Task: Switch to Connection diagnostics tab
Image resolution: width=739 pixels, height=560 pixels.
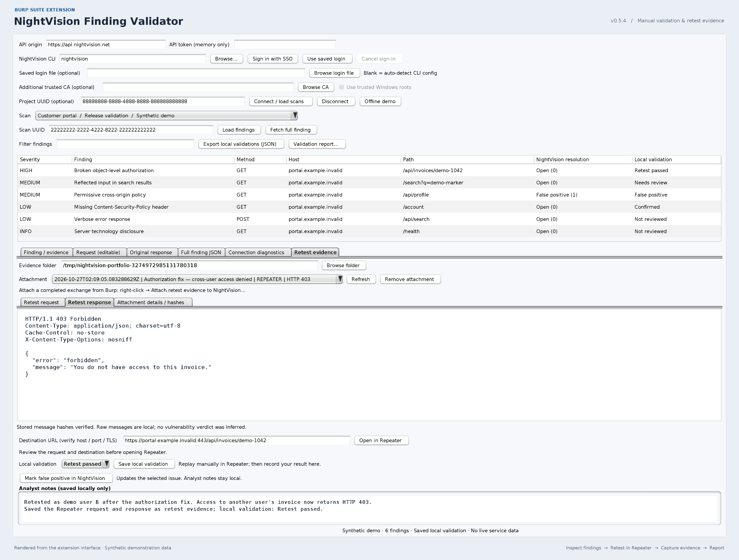Action: tap(258, 252)
